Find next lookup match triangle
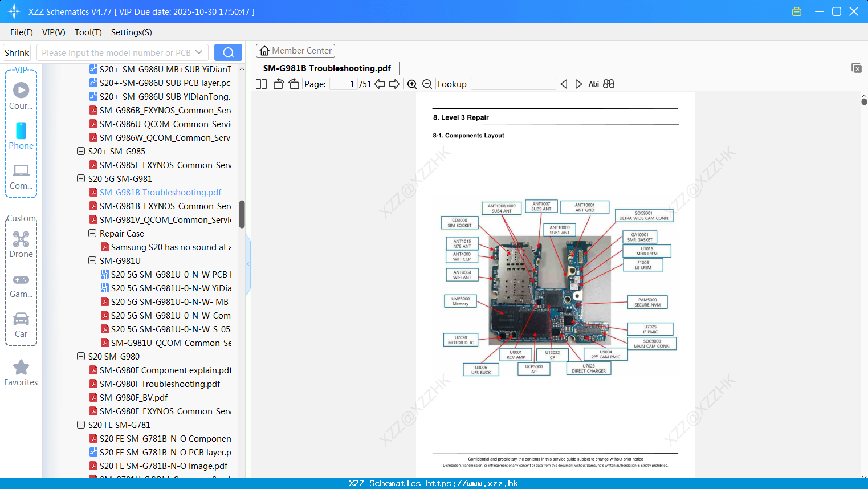Viewport: 868px width, 489px height. pyautogui.click(x=578, y=84)
